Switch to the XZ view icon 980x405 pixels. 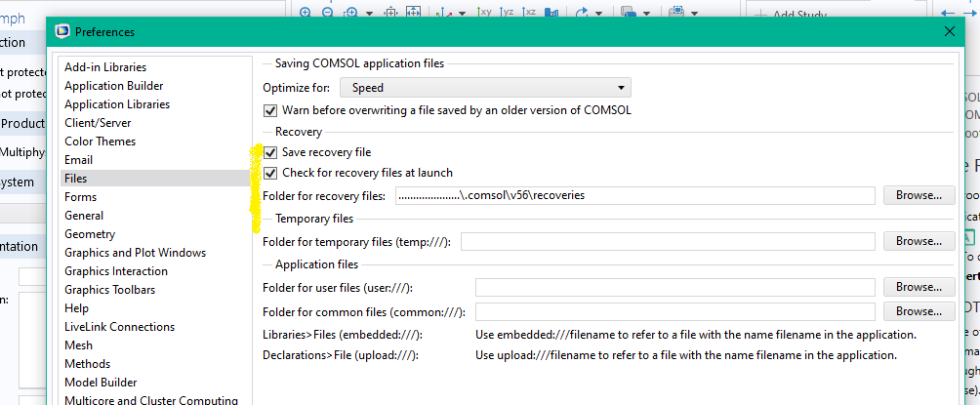[x=528, y=13]
